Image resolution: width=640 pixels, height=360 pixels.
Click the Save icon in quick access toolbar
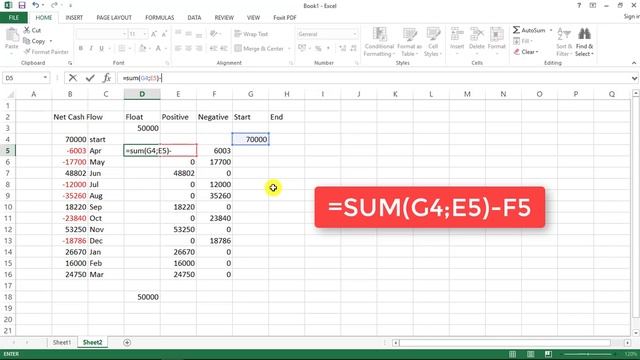(22, 5)
